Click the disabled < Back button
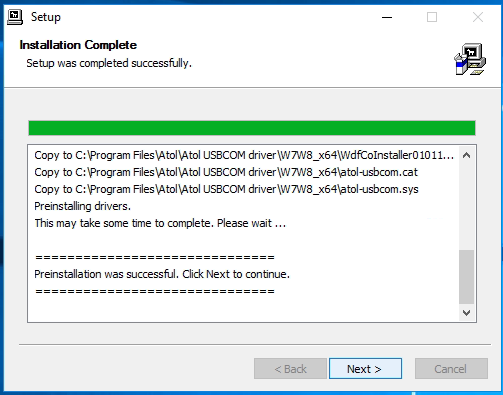 290,369
